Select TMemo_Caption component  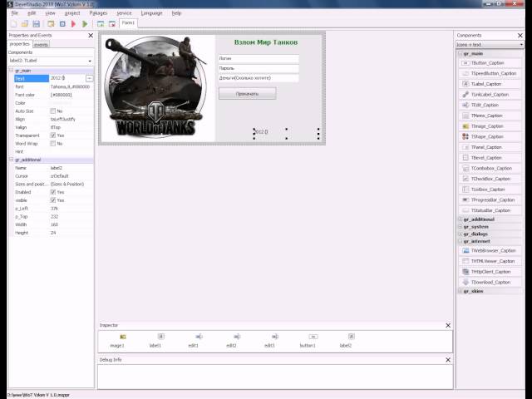[490, 116]
